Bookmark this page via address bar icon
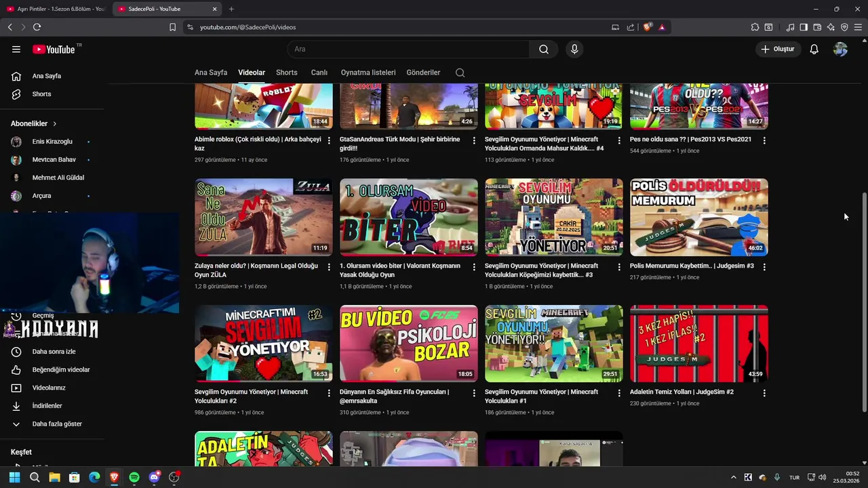Image resolution: width=868 pixels, height=488 pixels. [x=172, y=27]
